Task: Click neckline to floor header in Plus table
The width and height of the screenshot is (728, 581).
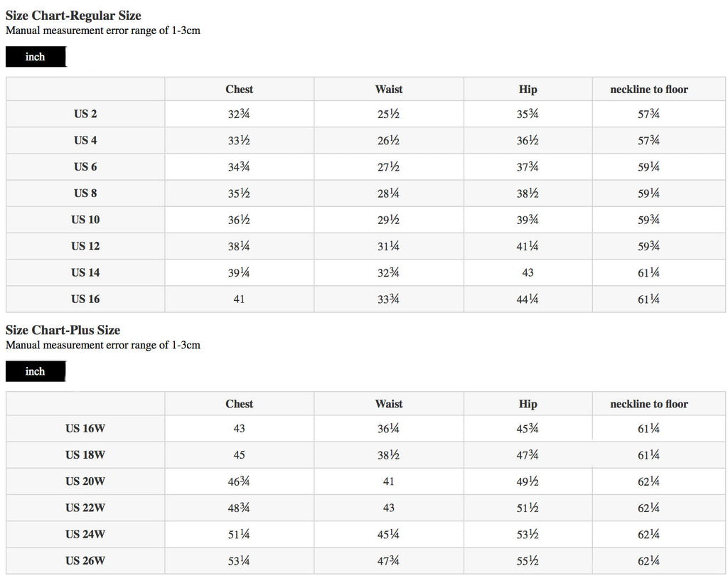Action: point(649,404)
